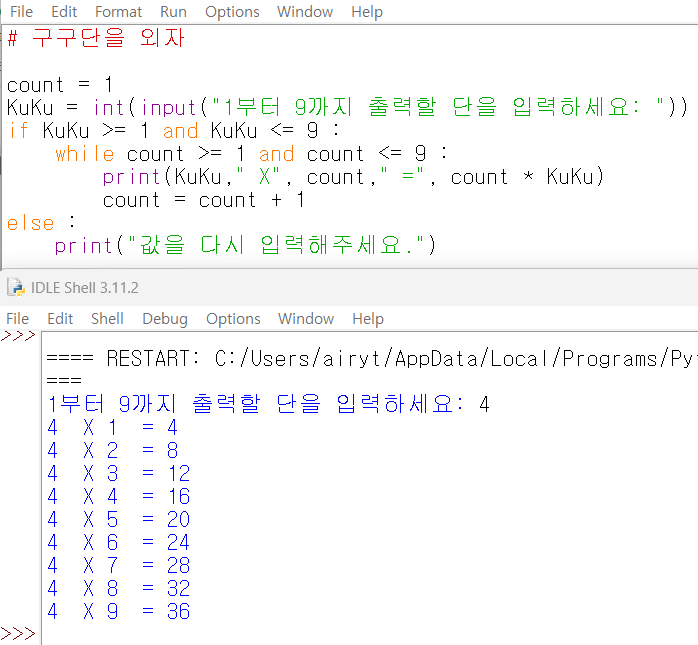Click output line '4 X 6 = 24'

118,542
